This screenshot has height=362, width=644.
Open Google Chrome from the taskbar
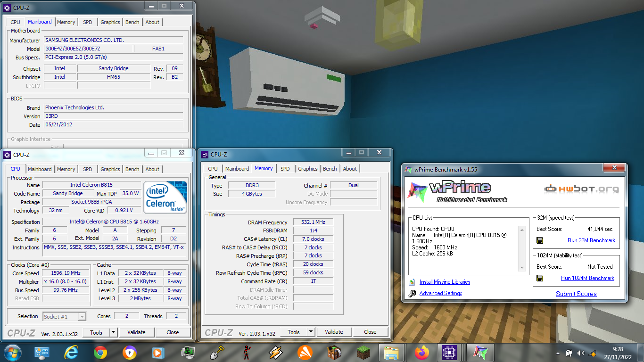coord(100,353)
